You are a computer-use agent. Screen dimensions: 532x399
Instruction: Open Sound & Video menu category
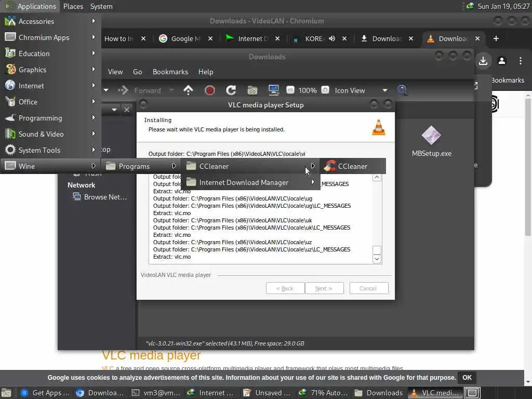(x=50, y=134)
